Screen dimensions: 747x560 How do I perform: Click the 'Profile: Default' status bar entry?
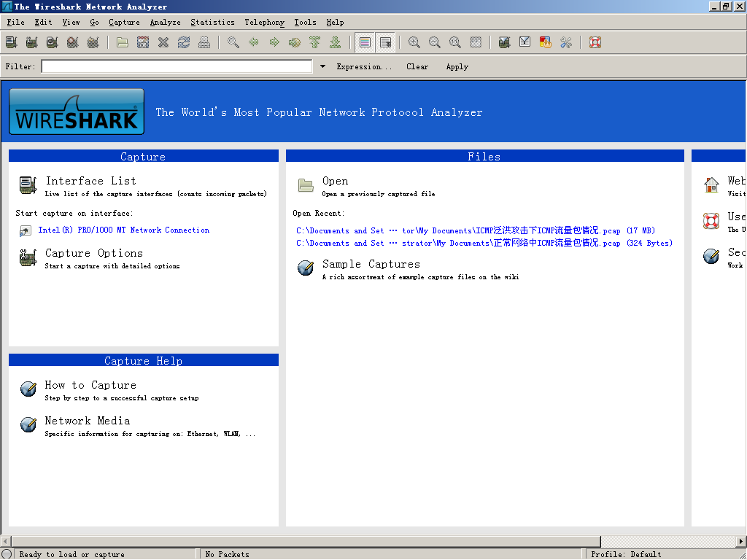pos(626,555)
